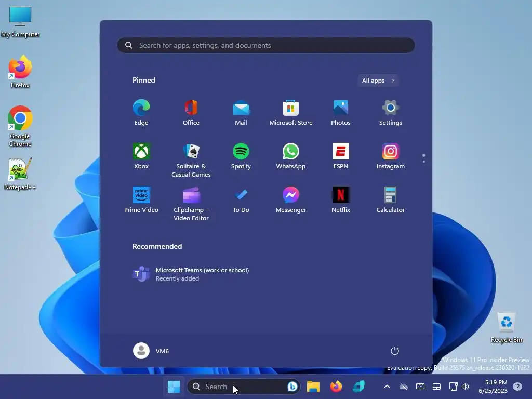Image resolution: width=532 pixels, height=399 pixels.
Task: Launch Firefox from the taskbar
Action: click(336, 387)
